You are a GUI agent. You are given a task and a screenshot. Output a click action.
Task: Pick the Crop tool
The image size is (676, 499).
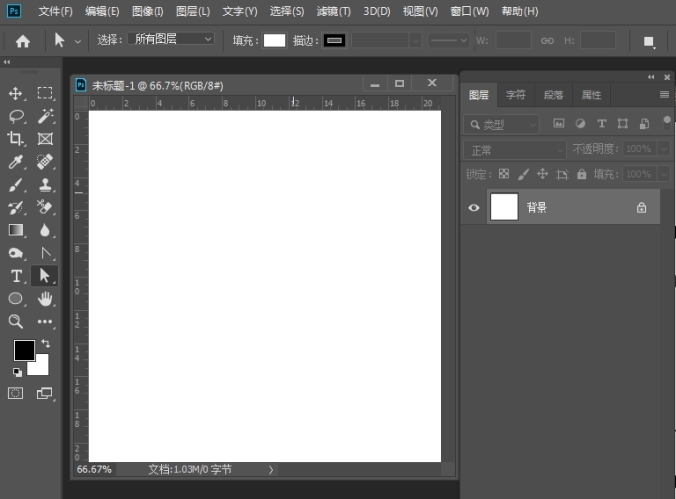coord(16,139)
